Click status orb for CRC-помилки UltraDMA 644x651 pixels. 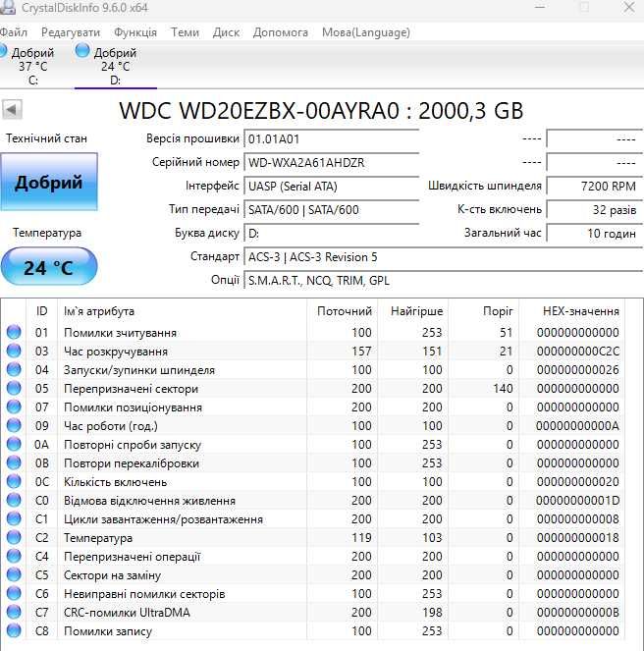(x=14, y=613)
